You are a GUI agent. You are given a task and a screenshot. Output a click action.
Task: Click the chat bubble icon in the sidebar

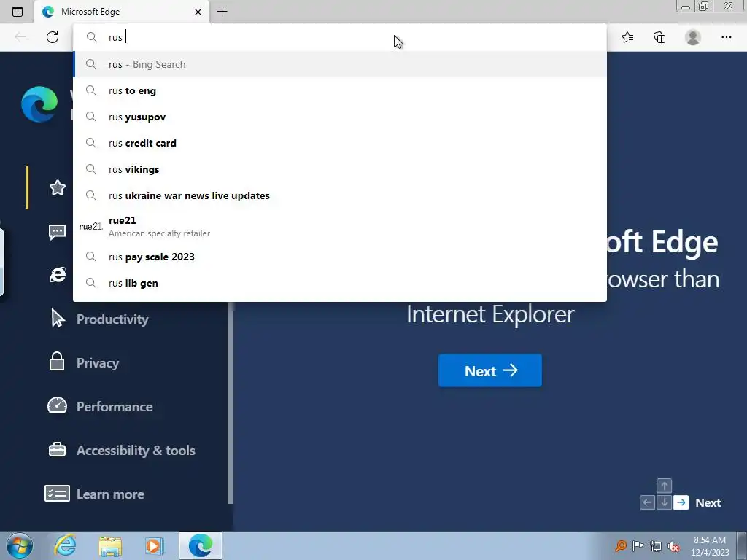click(x=57, y=232)
